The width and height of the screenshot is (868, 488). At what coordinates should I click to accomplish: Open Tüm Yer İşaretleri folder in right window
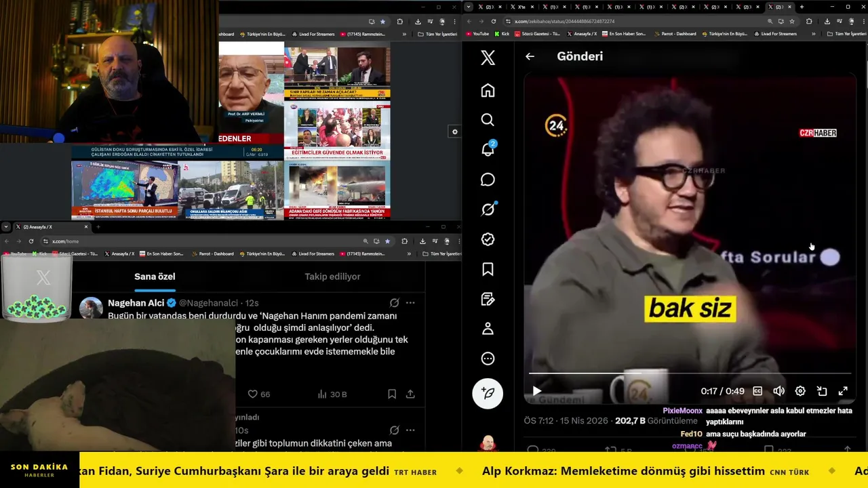click(846, 34)
